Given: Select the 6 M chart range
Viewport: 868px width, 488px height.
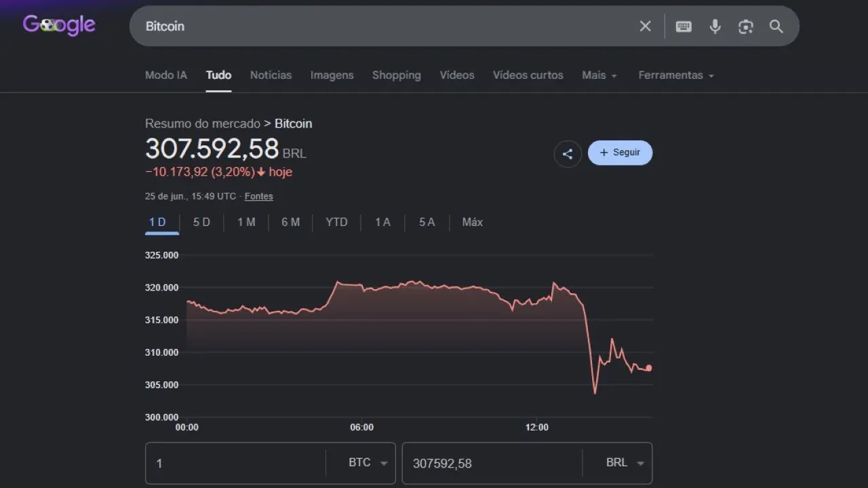Looking at the screenshot, I should [x=290, y=222].
